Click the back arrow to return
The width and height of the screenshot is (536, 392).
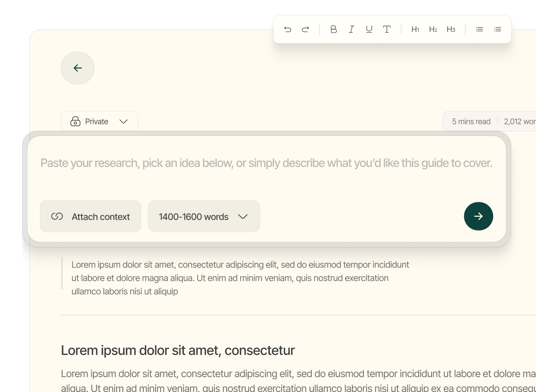click(78, 68)
